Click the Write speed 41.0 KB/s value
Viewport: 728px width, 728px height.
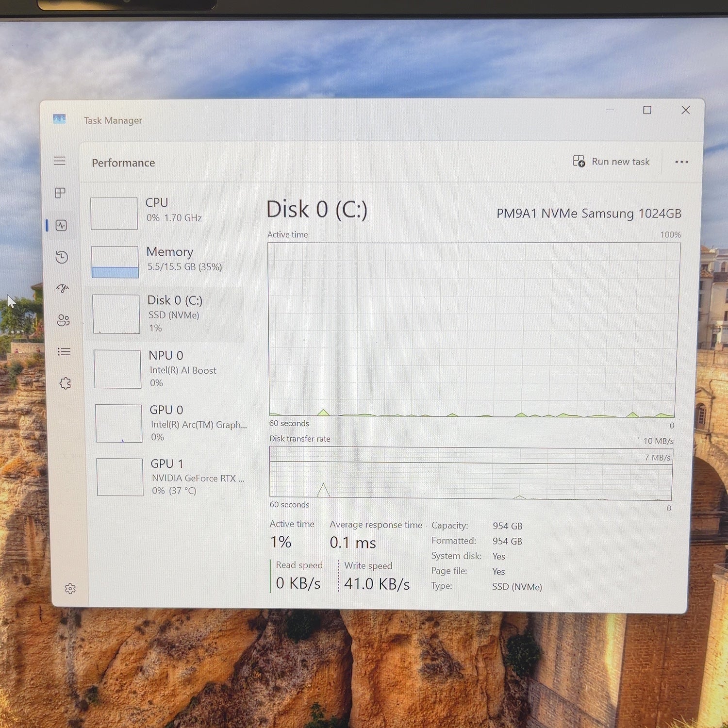[377, 584]
